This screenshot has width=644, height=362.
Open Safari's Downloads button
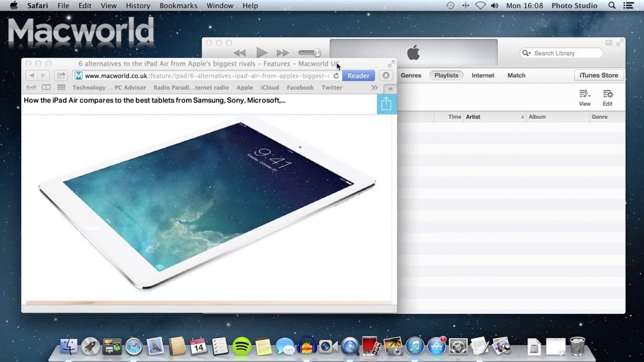[386, 75]
